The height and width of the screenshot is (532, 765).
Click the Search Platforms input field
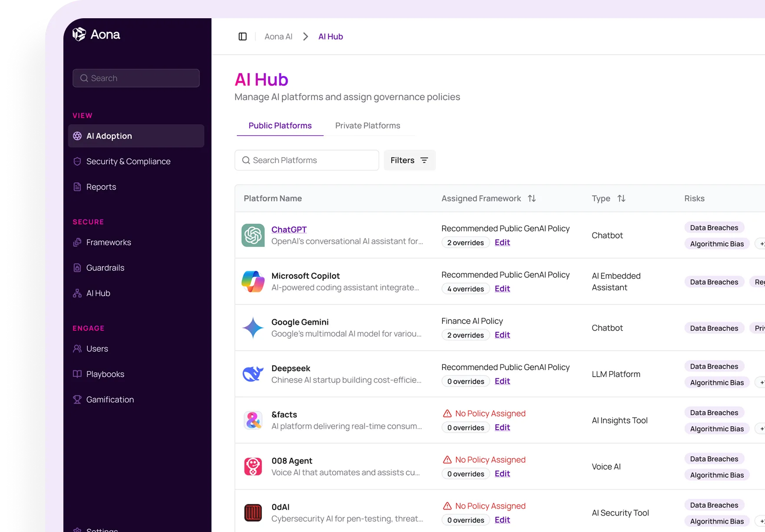pyautogui.click(x=306, y=160)
